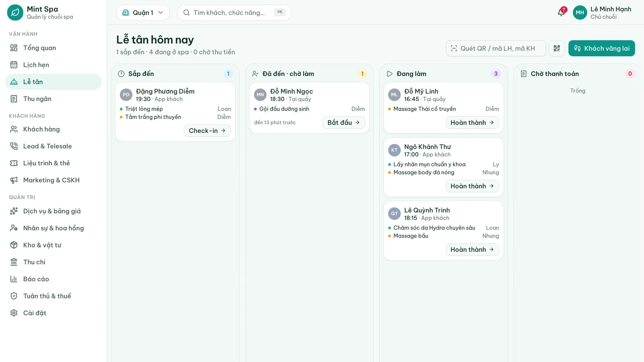Screen dimensions: 644x362
Task: Click the person icon beside Đã đến · chờ làm
Action: click(x=255, y=74)
